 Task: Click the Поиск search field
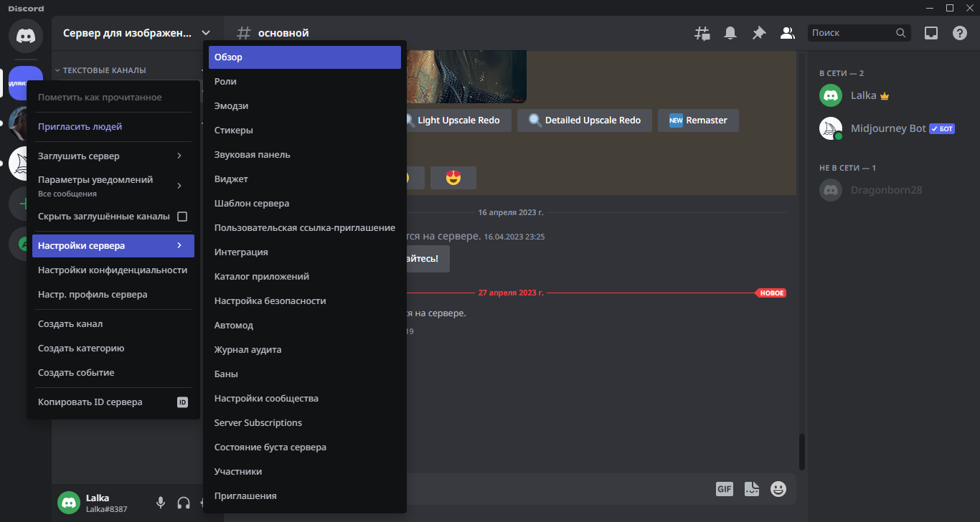(852, 33)
